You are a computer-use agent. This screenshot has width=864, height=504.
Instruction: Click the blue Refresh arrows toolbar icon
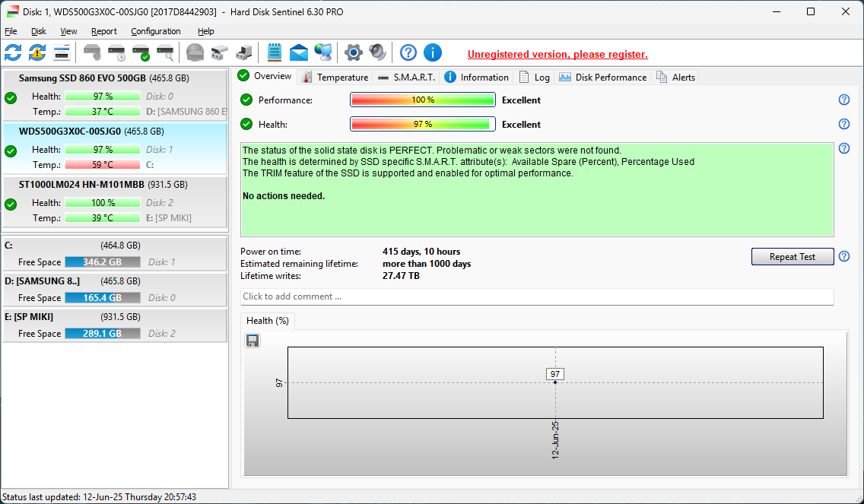pos(13,53)
